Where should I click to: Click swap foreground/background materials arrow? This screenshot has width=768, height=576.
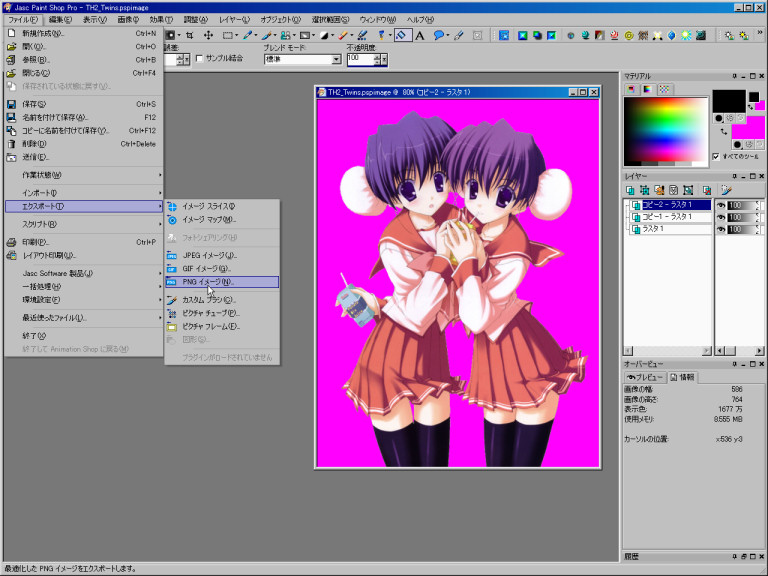click(724, 132)
